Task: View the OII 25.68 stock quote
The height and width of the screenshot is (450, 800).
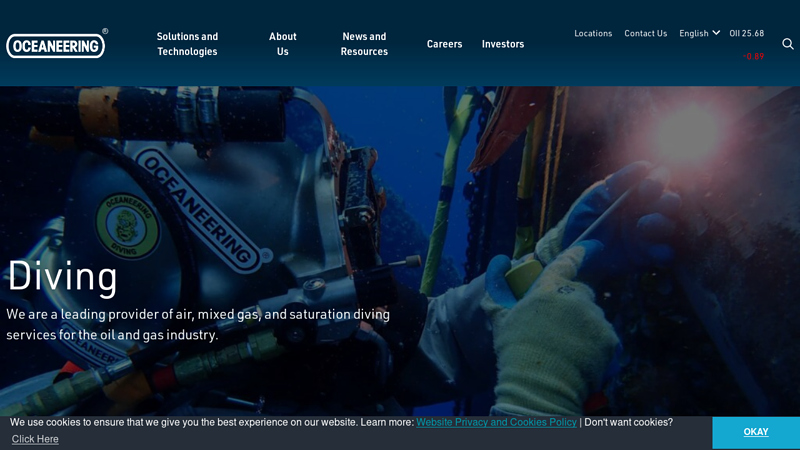Action: point(746,33)
